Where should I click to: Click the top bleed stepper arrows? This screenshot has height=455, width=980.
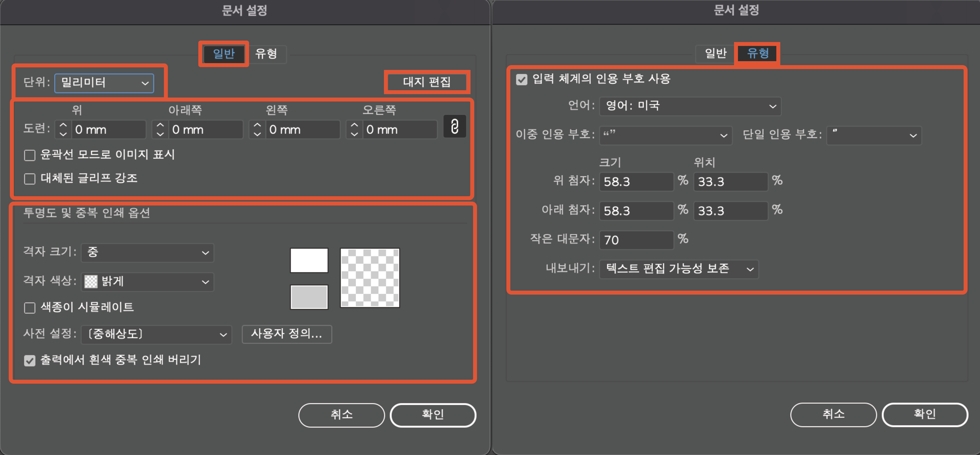pyautogui.click(x=63, y=130)
